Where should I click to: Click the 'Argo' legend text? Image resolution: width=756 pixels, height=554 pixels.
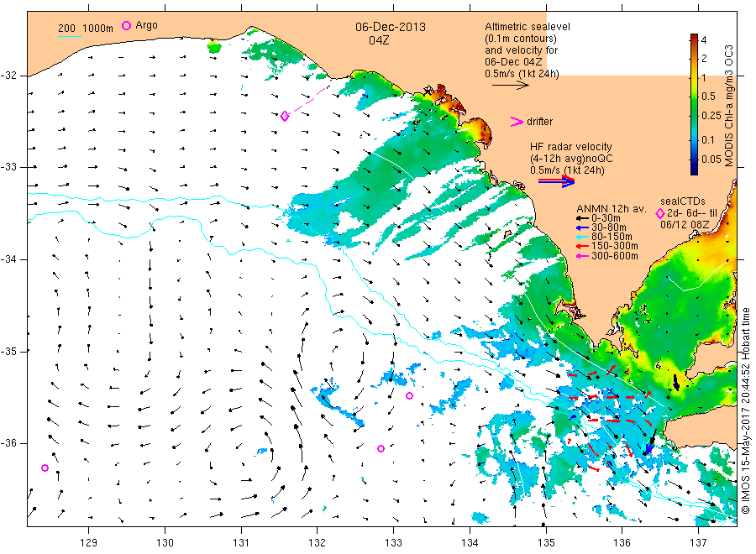(146, 25)
